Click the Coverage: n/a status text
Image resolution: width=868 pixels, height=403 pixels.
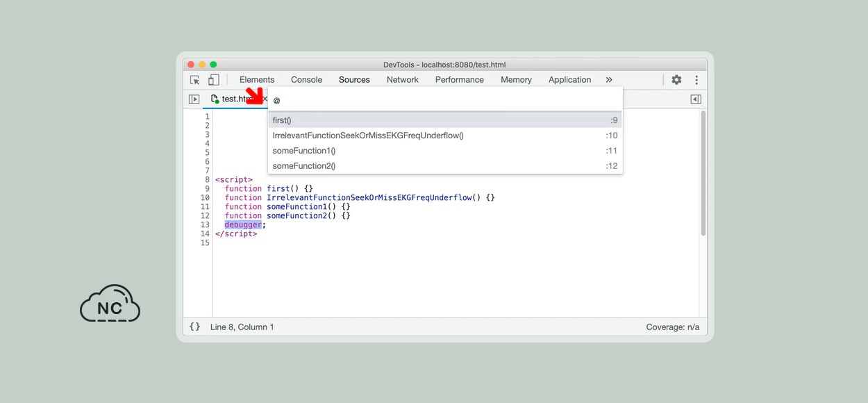[x=673, y=327]
